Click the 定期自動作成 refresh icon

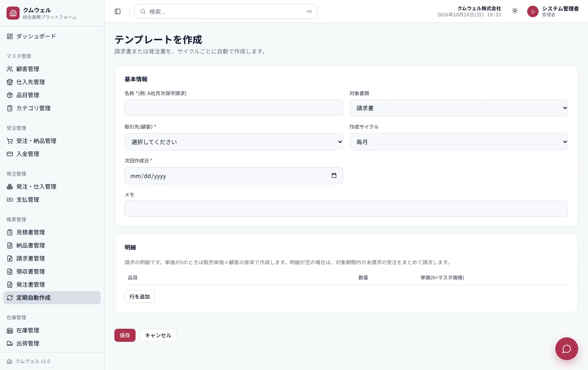[10, 298]
